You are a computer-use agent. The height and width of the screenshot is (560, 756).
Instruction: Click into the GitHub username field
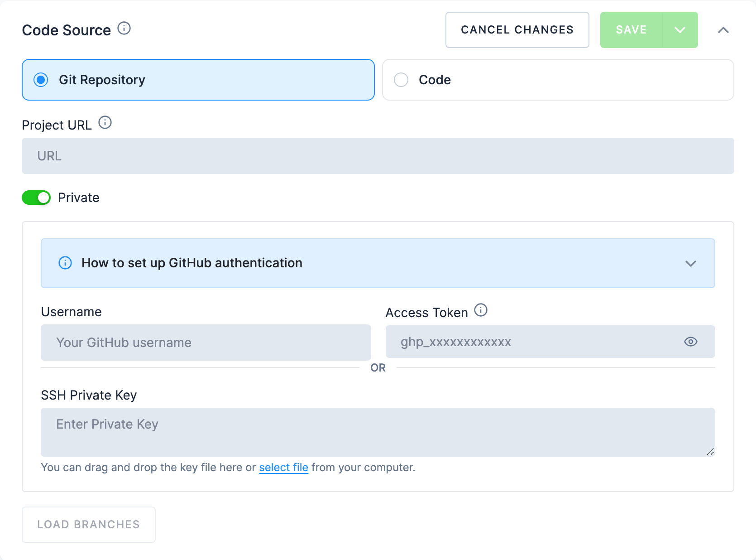[206, 343]
